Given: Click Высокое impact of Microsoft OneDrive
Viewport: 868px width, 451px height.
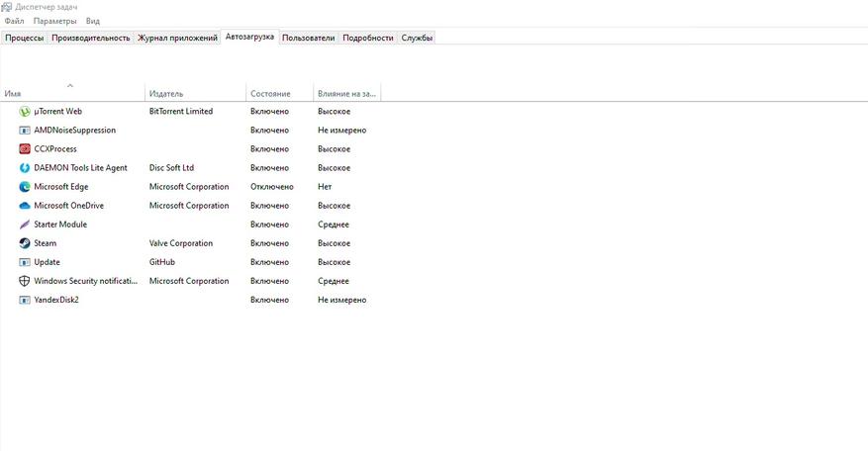Looking at the screenshot, I should click(x=334, y=206).
